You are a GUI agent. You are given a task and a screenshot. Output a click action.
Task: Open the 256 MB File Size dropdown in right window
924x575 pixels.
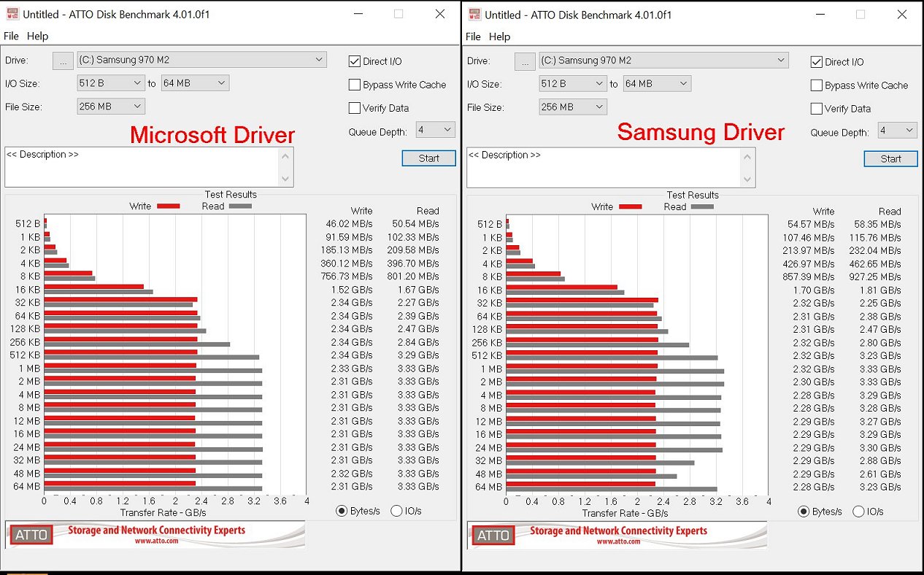[x=573, y=107]
